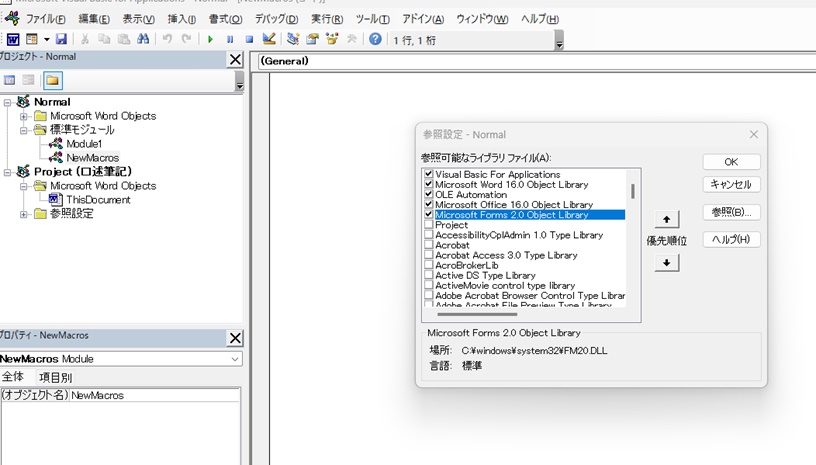The width and height of the screenshot is (816, 465).
Task: Click OK in 参照設定 dialog
Action: pyautogui.click(x=731, y=162)
